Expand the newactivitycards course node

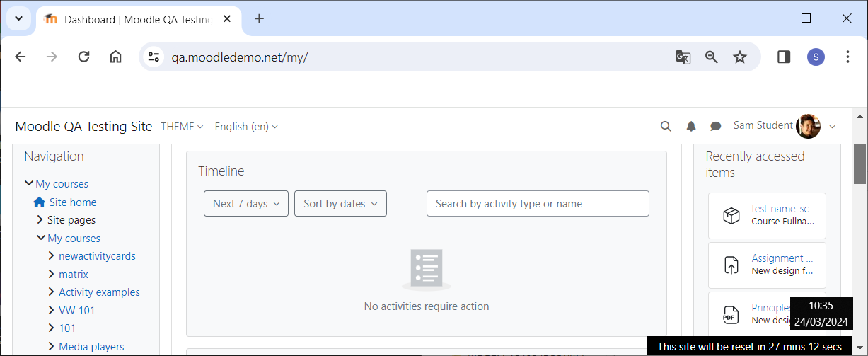52,256
